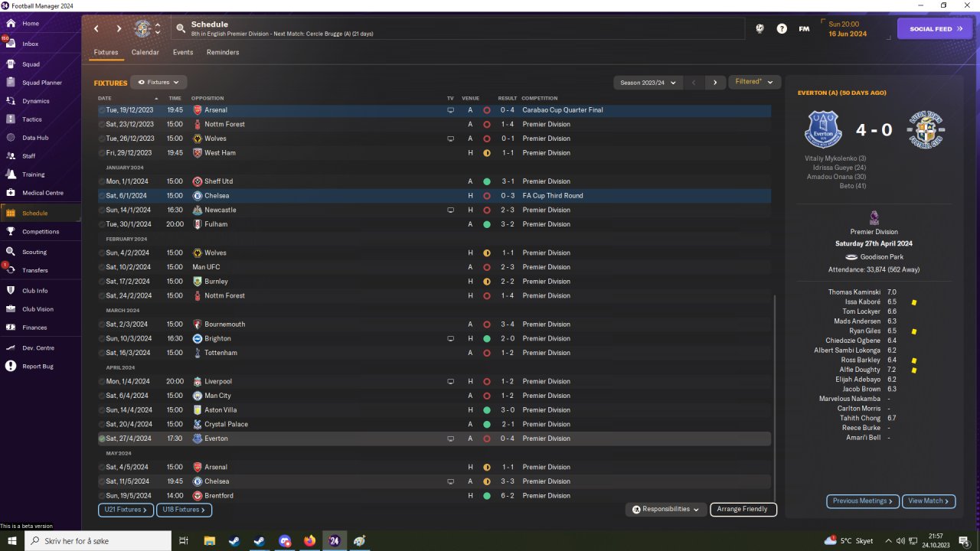This screenshot has width=980, height=551.
Task: Open U21 Fixtures
Action: (x=126, y=510)
